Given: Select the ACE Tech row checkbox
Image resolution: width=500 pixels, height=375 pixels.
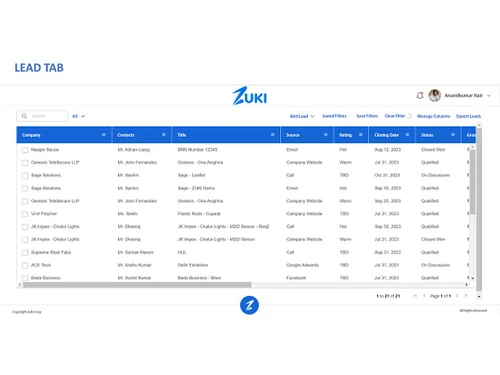Looking at the screenshot, I should pyautogui.click(x=25, y=265).
